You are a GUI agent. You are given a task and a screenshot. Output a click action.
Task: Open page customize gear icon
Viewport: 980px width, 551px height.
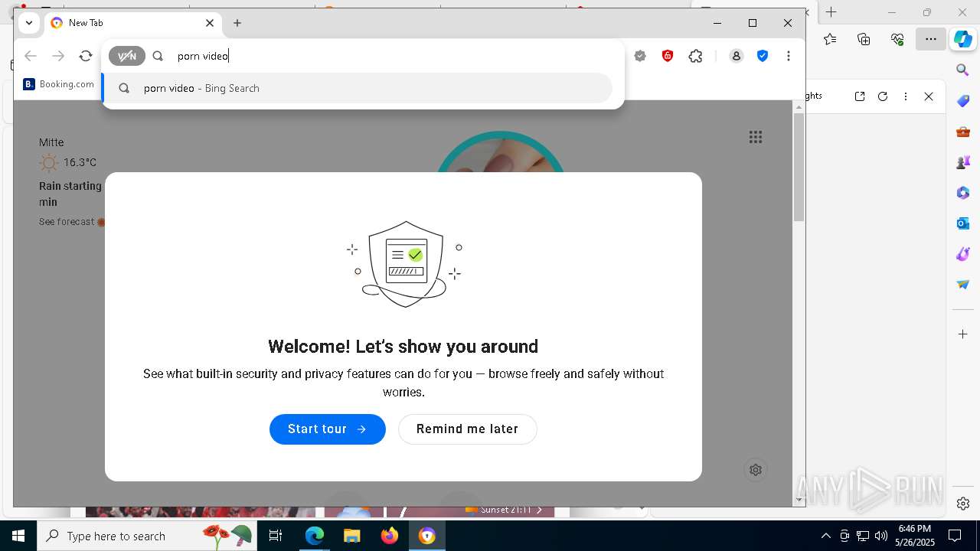coord(756,470)
